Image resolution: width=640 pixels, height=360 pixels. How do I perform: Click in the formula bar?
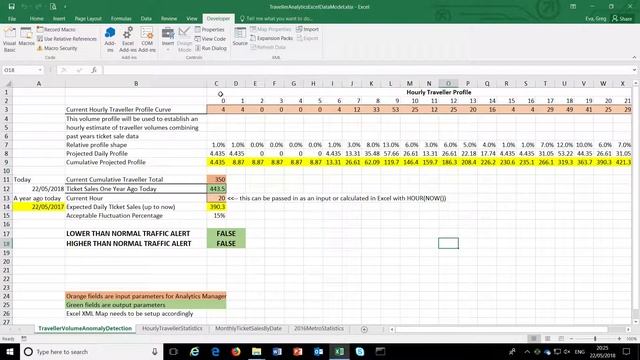pyautogui.click(x=366, y=70)
